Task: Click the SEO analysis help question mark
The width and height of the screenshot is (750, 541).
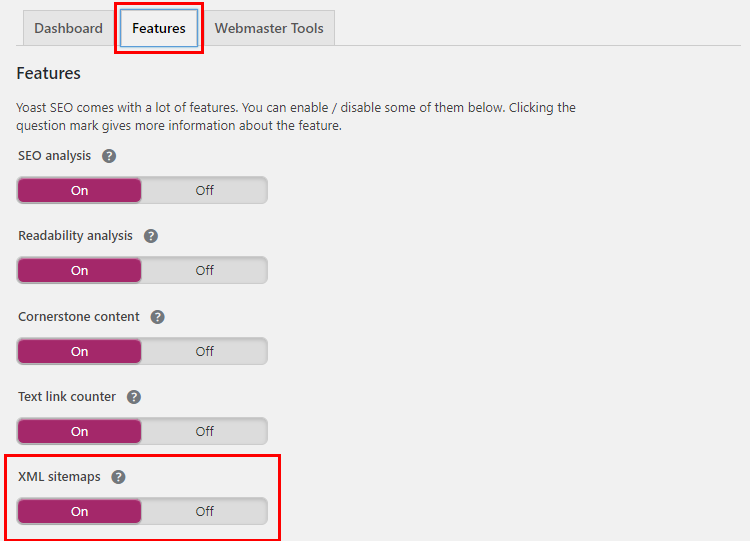Action: (109, 156)
